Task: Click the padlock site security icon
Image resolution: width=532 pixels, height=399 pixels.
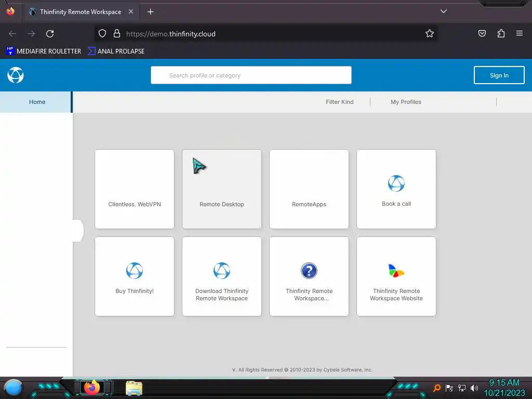Action: (x=117, y=33)
